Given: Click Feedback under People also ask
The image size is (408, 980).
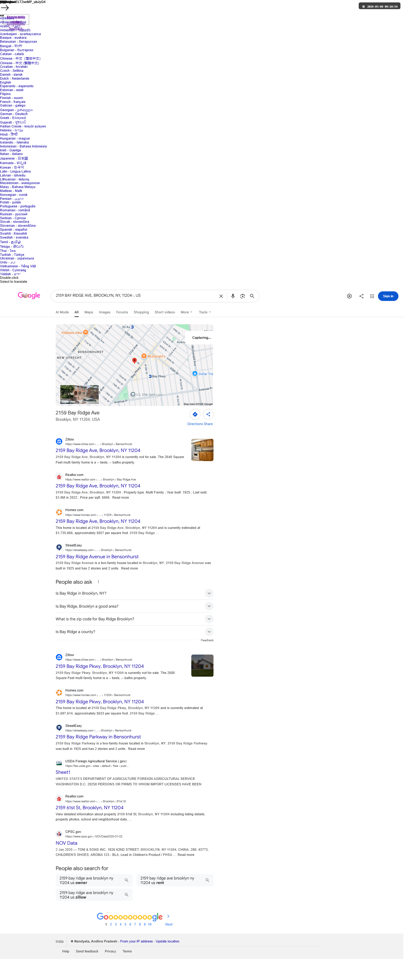Looking at the screenshot, I should tap(207, 640).
